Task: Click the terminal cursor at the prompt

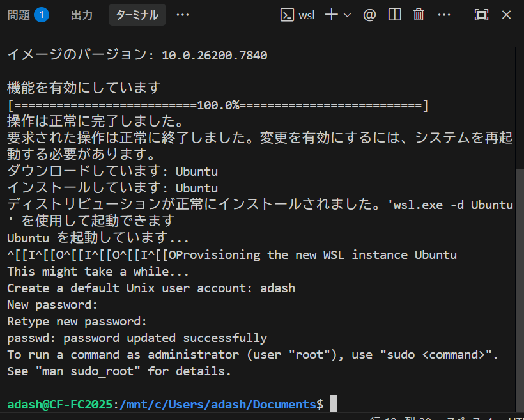Action: [333, 404]
